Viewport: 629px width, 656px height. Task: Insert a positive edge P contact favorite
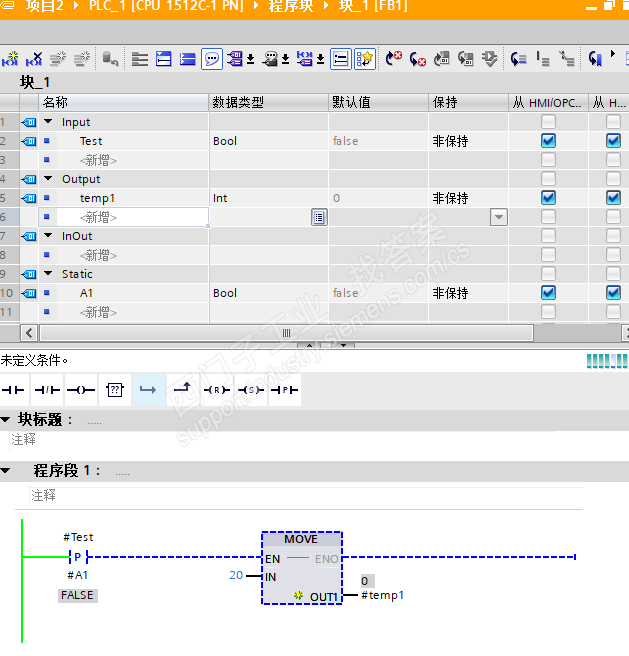coord(285,390)
